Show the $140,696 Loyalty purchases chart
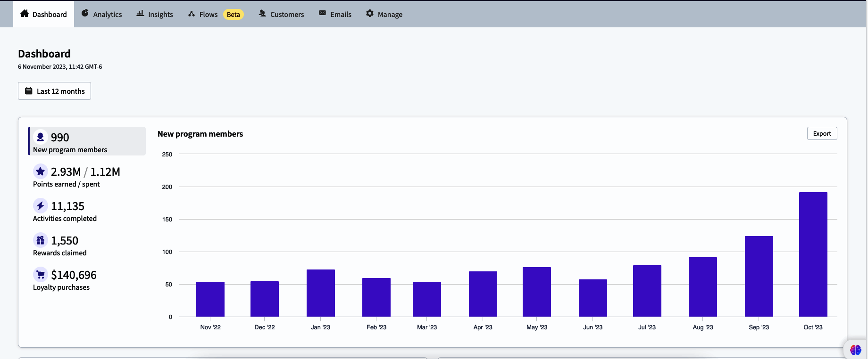The width and height of the screenshot is (868, 359). tap(74, 275)
